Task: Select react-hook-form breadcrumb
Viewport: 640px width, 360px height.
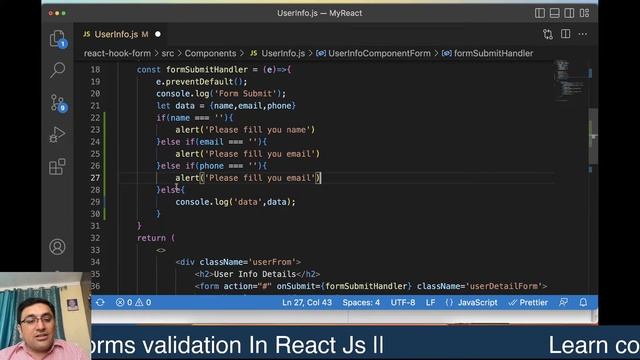Action: coord(117,53)
